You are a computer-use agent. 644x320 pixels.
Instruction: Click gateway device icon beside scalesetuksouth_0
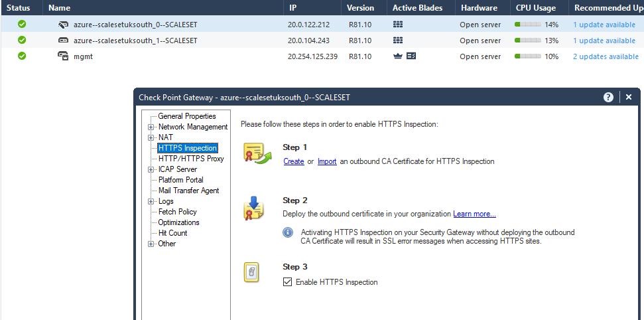tap(63, 25)
